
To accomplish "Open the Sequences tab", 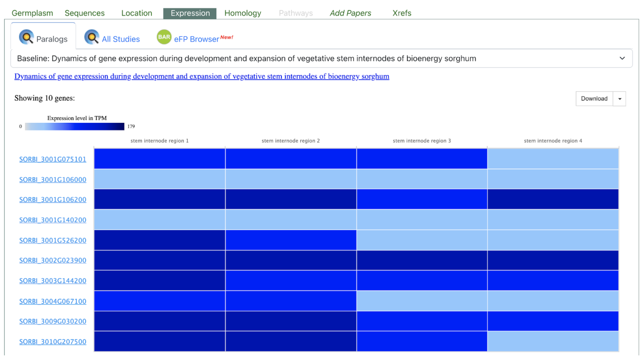I will [85, 13].
